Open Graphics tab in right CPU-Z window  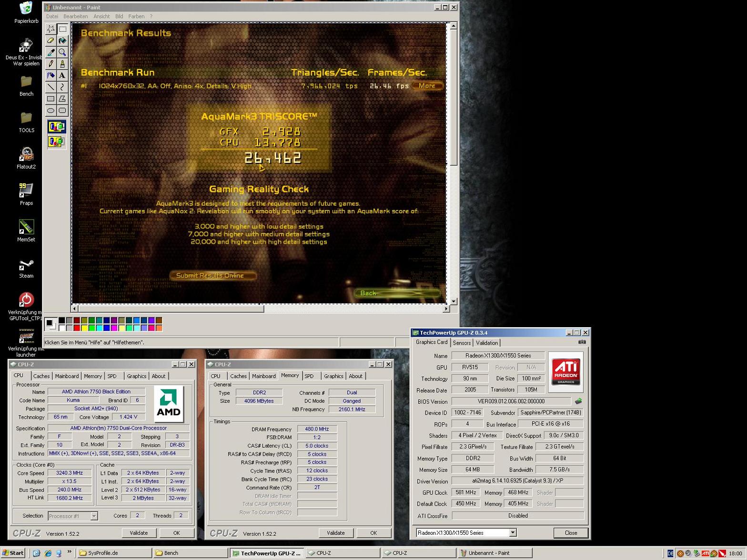333,376
